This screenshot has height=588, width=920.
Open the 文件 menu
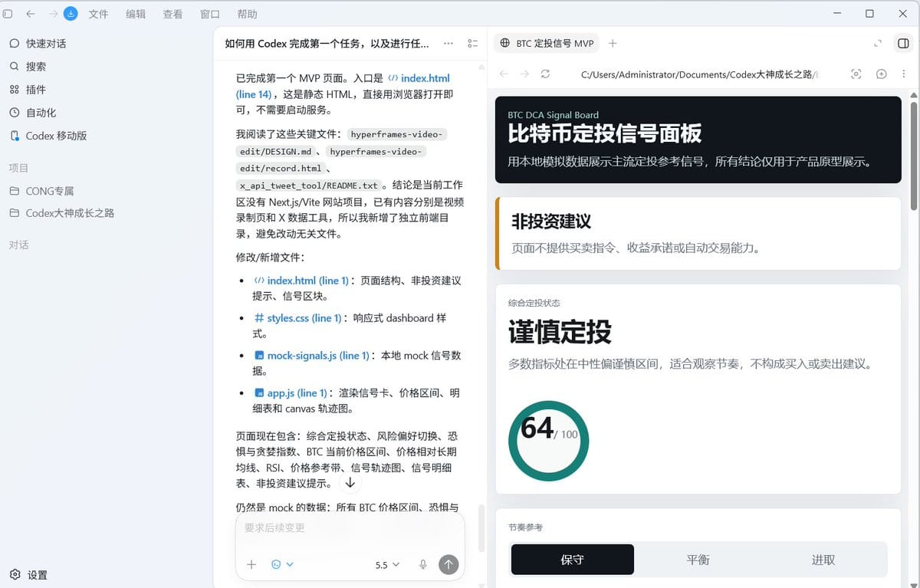[x=98, y=14]
